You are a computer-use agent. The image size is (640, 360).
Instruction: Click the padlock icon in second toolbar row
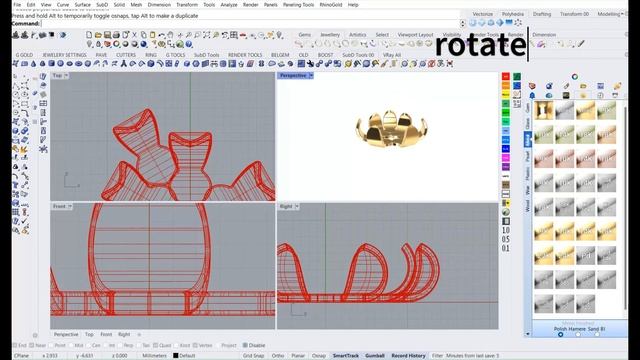98,44
